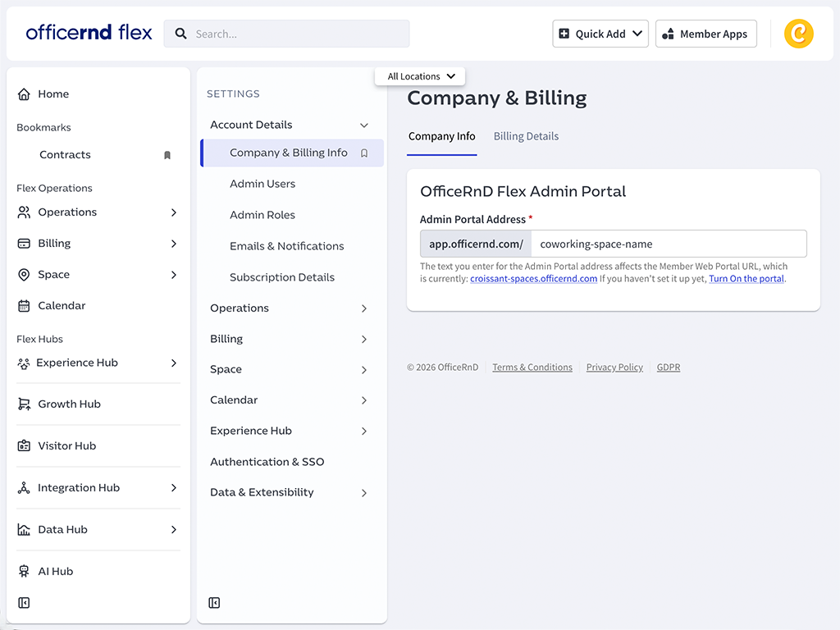Screen dimensions: 840x630
Task: Click the Admin Portal Address input field
Action: coord(669,244)
